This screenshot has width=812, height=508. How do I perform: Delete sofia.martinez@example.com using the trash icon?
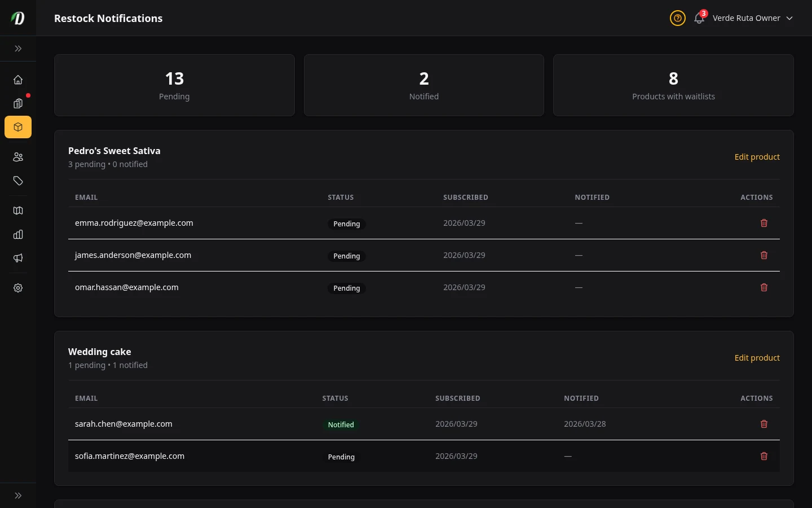tap(764, 456)
